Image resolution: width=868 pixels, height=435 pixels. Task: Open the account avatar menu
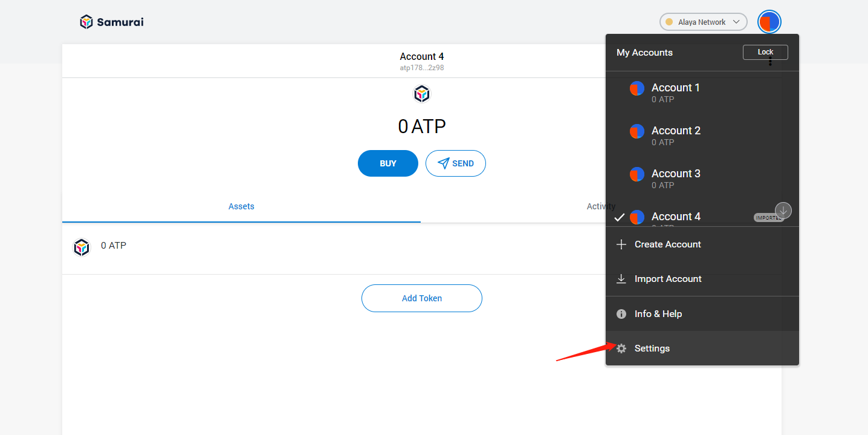pos(769,22)
